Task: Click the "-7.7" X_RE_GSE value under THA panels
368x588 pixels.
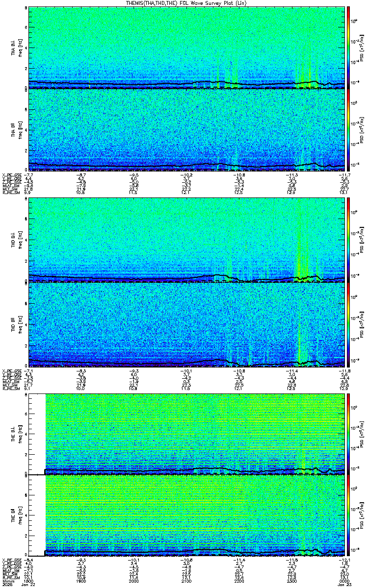Action: pyautogui.click(x=29, y=175)
